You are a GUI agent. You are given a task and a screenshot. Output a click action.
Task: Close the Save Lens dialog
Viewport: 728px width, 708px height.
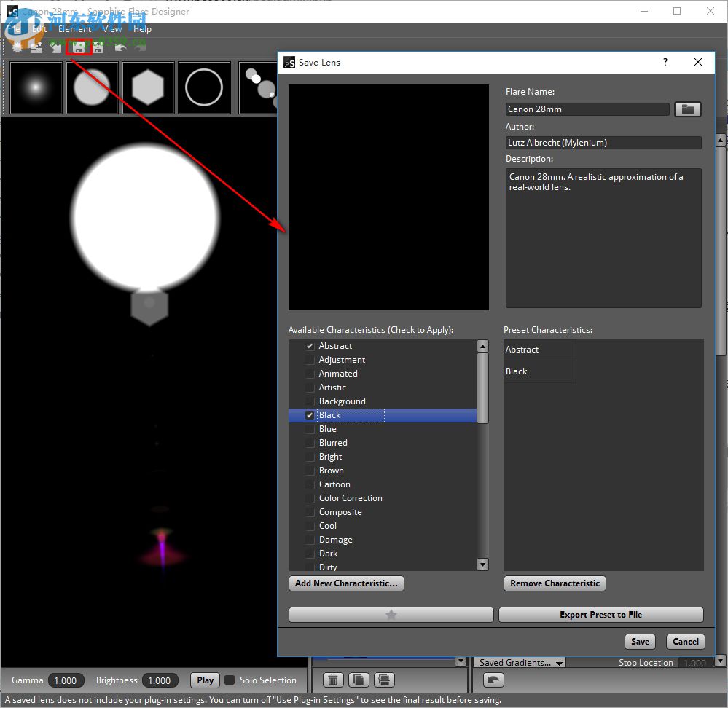coord(698,62)
